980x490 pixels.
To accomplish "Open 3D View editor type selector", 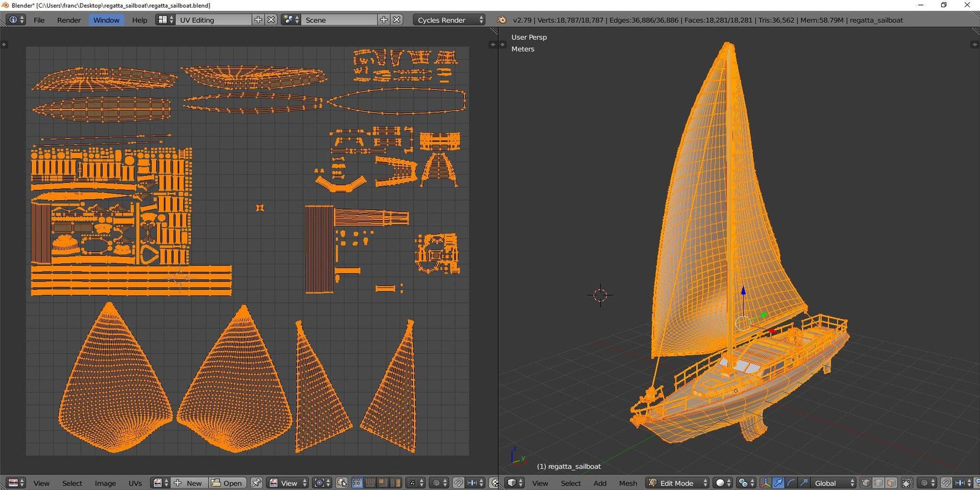I will tap(514, 483).
